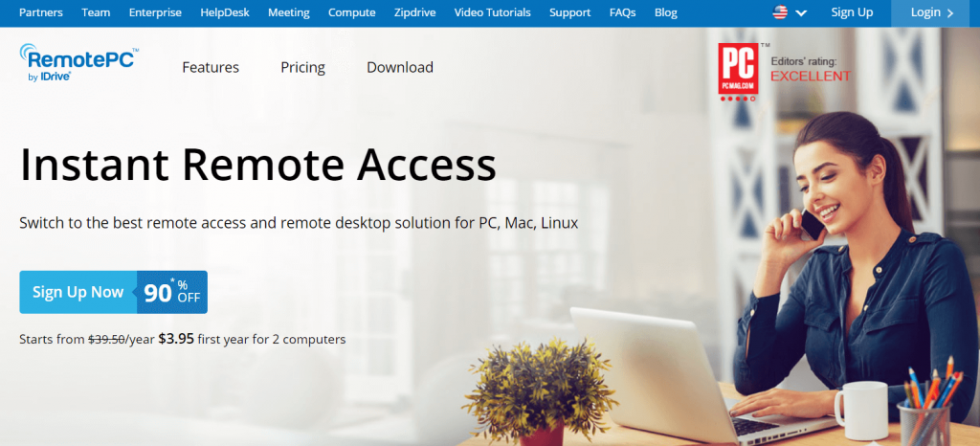Image resolution: width=980 pixels, height=446 pixels.
Task: Open the FAQs link
Action: pos(622,12)
